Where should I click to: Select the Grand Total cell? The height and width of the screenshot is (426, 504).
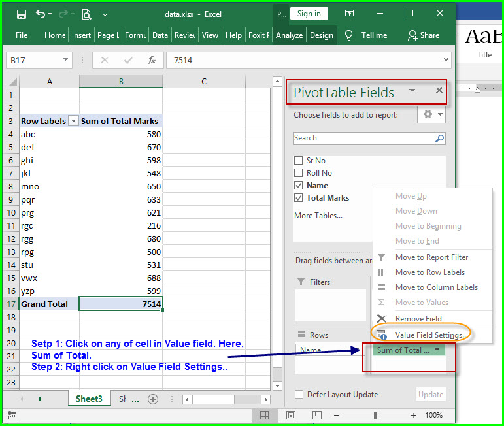click(x=49, y=304)
